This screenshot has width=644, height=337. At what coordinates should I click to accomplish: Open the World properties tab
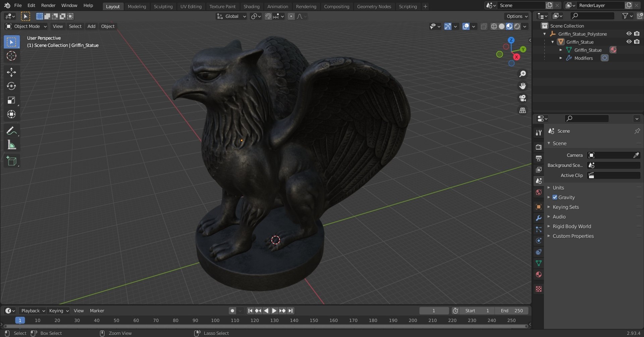pos(539,192)
